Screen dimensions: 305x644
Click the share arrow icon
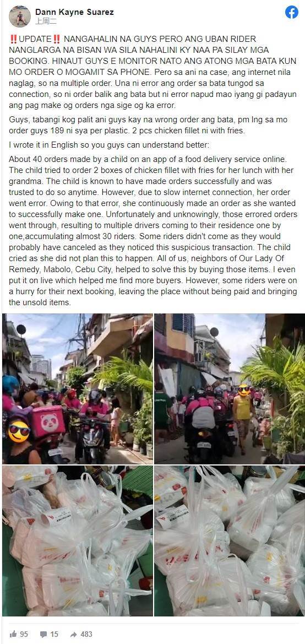tap(73, 635)
